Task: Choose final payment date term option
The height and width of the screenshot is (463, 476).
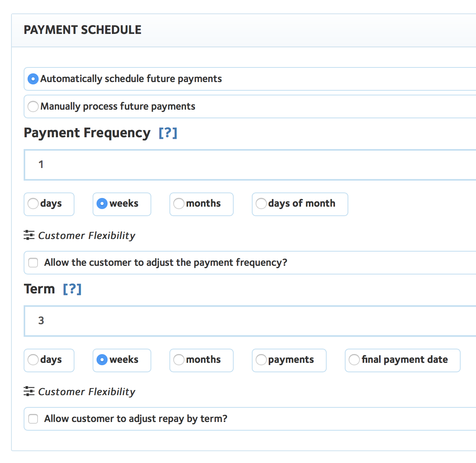Action: pyautogui.click(x=354, y=360)
